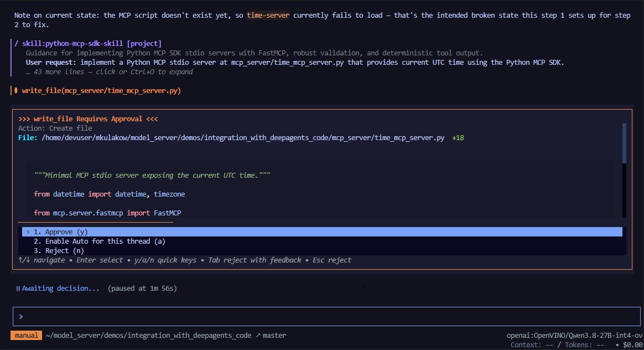This screenshot has width=644, height=350.
Task: Click the master git branch indicator
Action: (271, 336)
